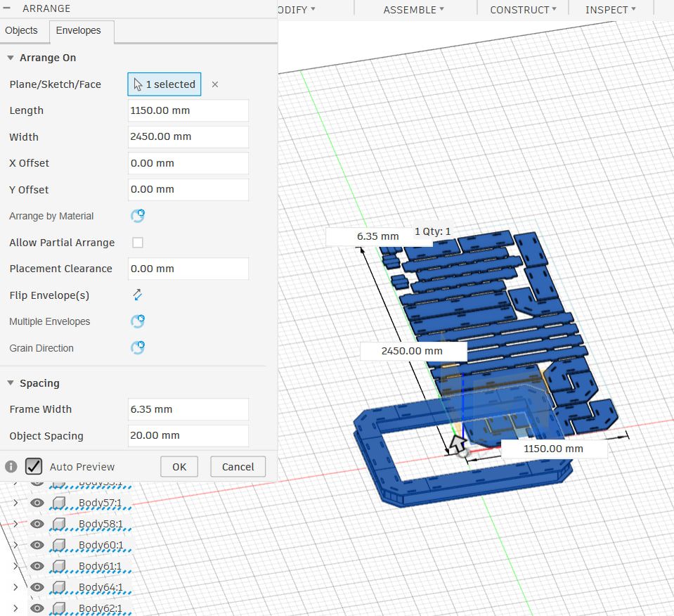
Task: Expand the Body61:1 tree node
Action: 15,565
